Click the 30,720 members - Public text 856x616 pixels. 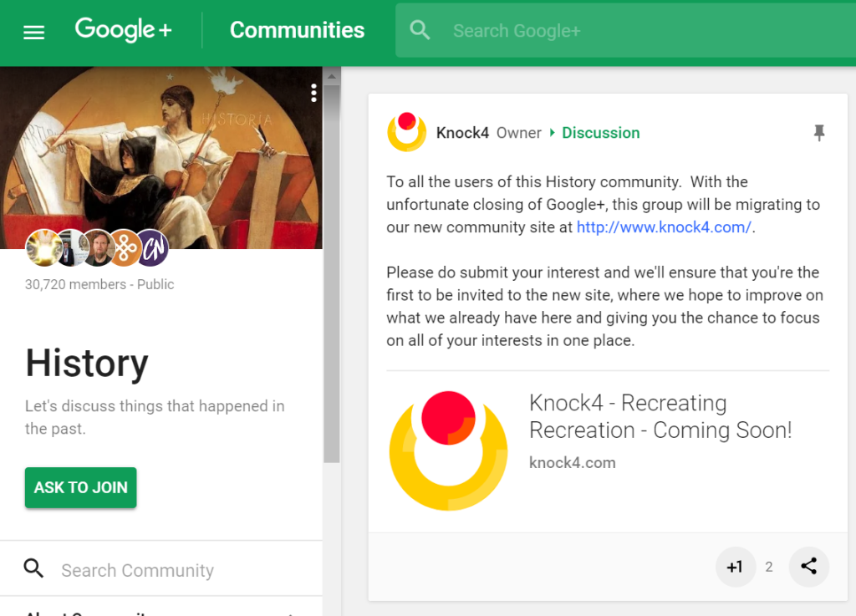[99, 284]
